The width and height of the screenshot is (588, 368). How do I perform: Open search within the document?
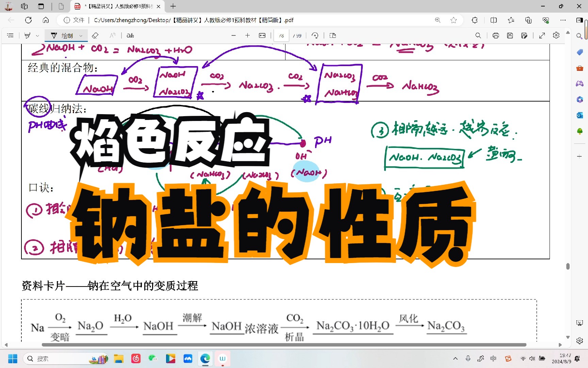coord(478,35)
